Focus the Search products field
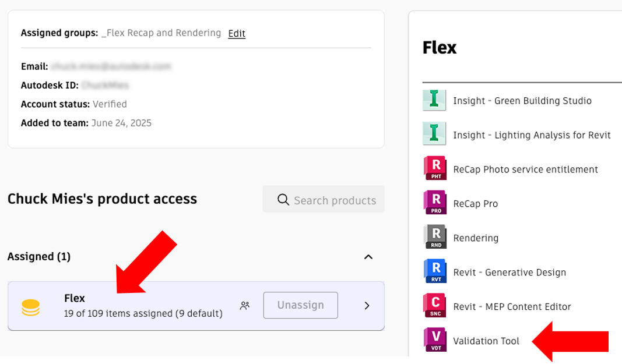 [335, 200]
